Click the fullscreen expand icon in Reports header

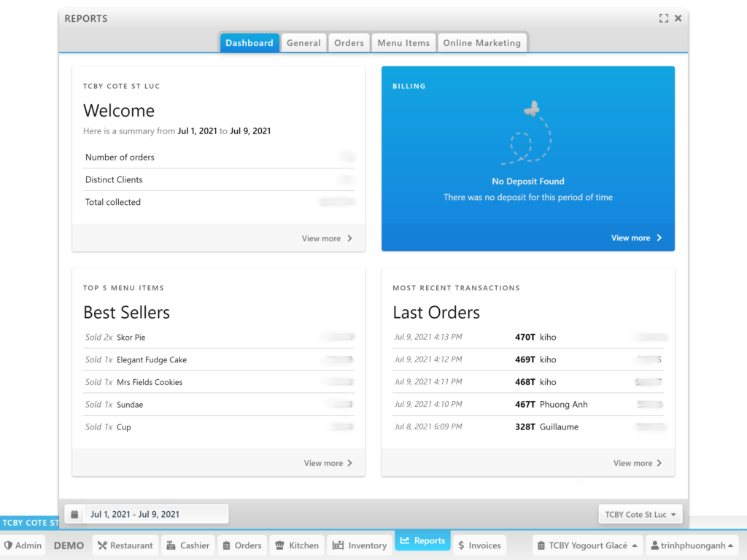tap(663, 18)
